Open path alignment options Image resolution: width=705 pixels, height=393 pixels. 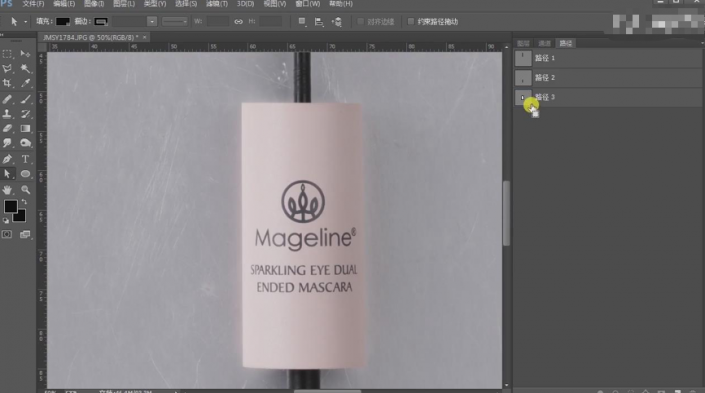(319, 22)
